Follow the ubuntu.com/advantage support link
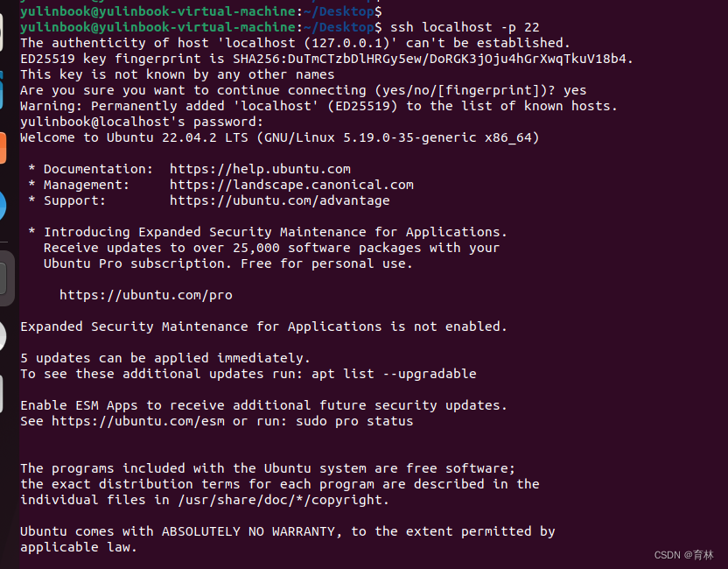 (x=279, y=200)
